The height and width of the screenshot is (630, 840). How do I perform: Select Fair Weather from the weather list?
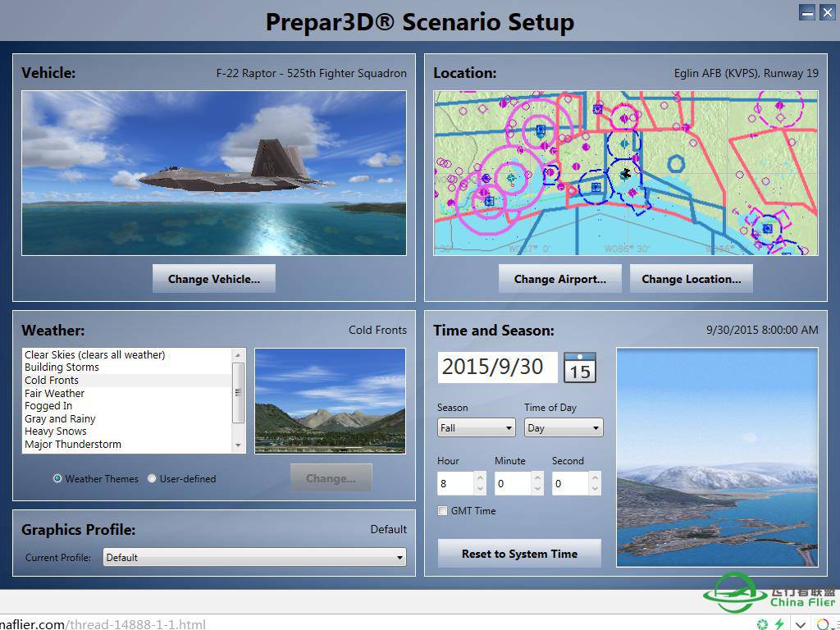[54, 393]
